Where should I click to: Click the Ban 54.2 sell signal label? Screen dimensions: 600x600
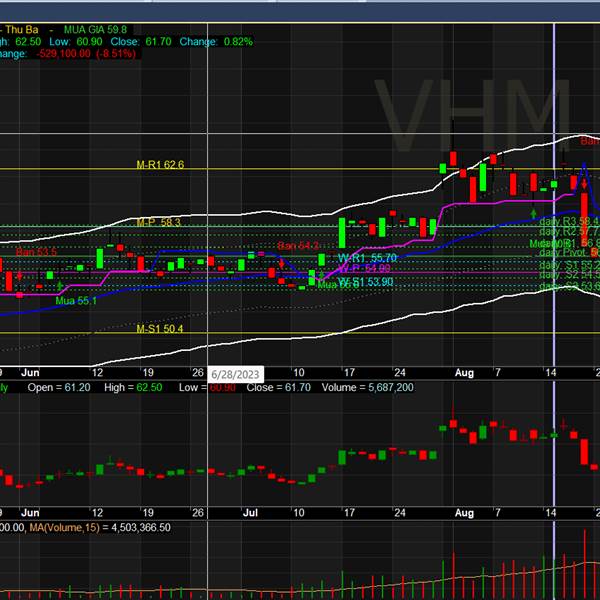tap(298, 245)
